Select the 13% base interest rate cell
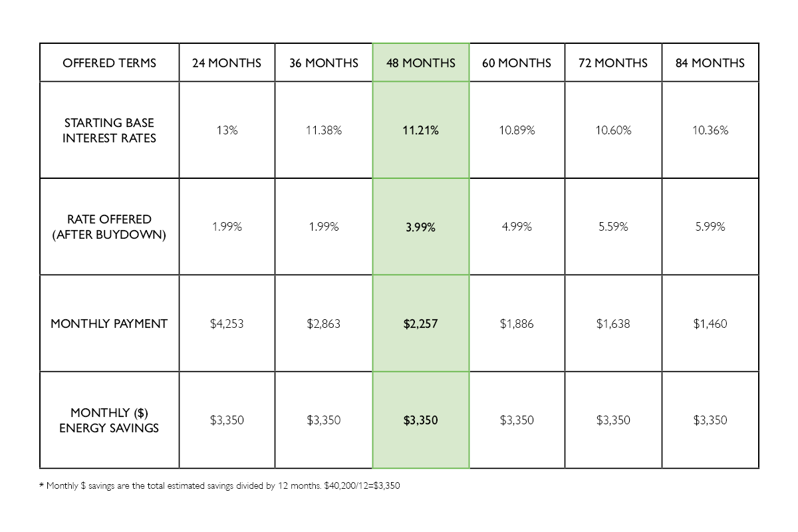The width and height of the screenshot is (798, 532). [x=227, y=130]
